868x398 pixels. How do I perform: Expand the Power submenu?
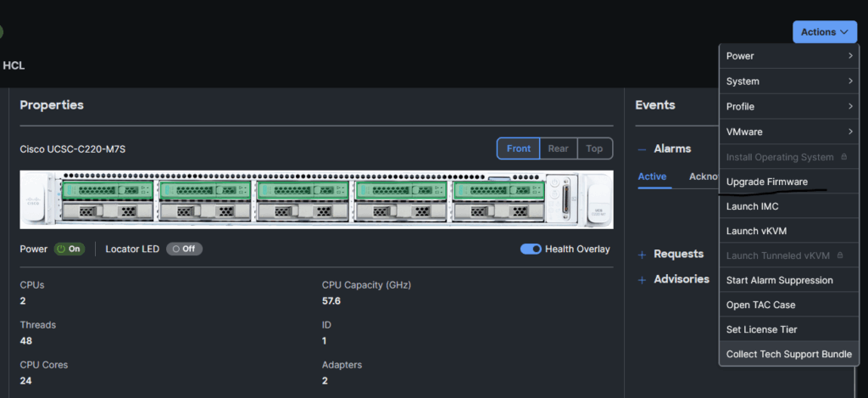789,56
